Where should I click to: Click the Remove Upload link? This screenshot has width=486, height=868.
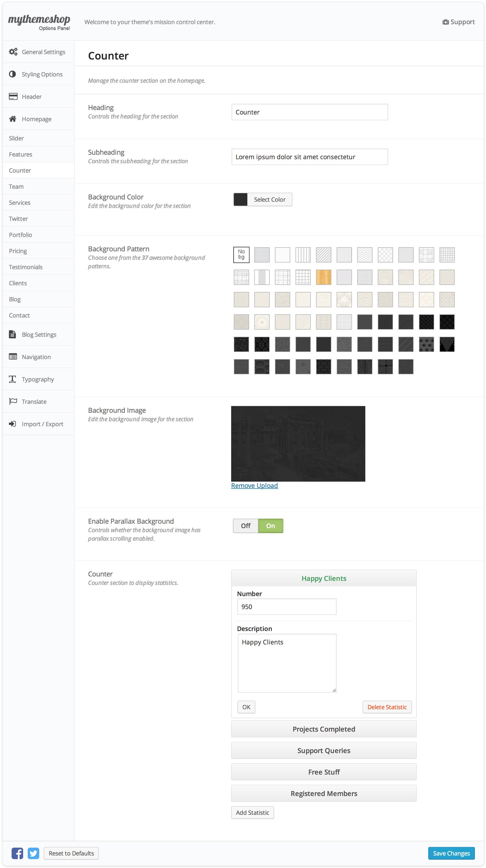[254, 485]
